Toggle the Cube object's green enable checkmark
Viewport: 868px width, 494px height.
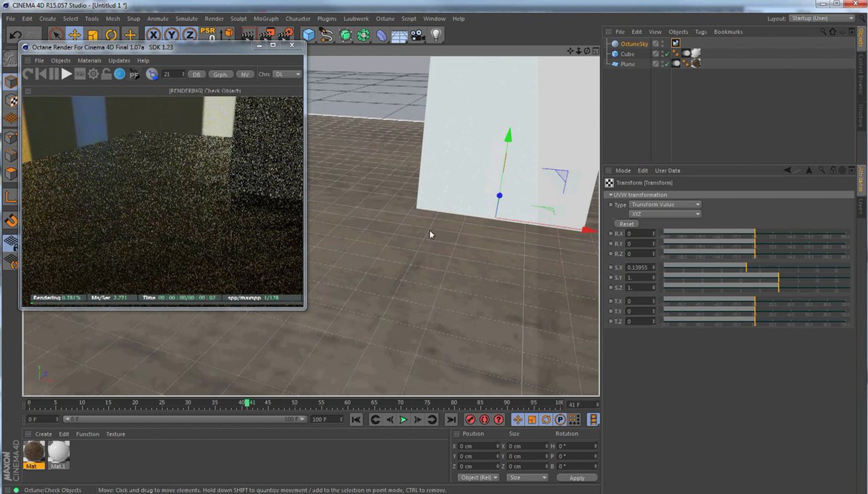click(667, 54)
